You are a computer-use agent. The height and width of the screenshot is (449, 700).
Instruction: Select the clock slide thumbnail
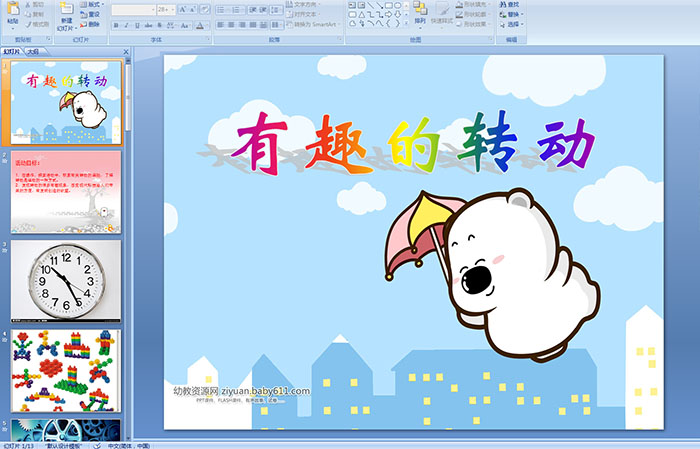tap(66, 280)
